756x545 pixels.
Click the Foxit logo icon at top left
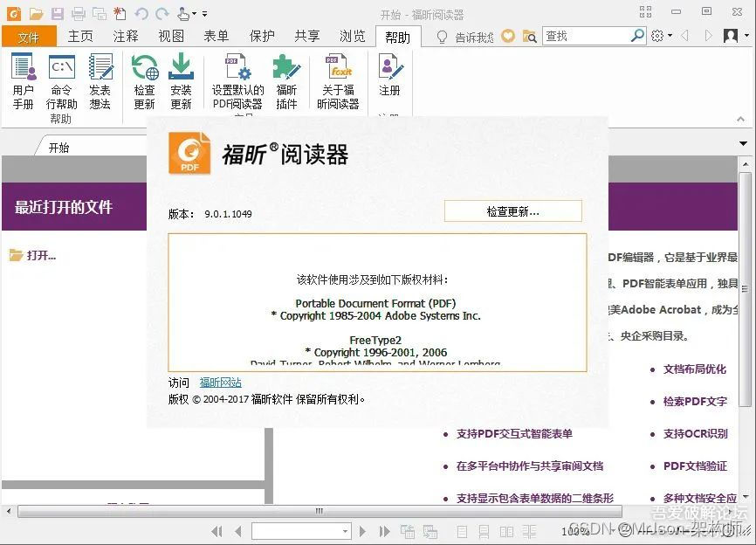(14, 14)
